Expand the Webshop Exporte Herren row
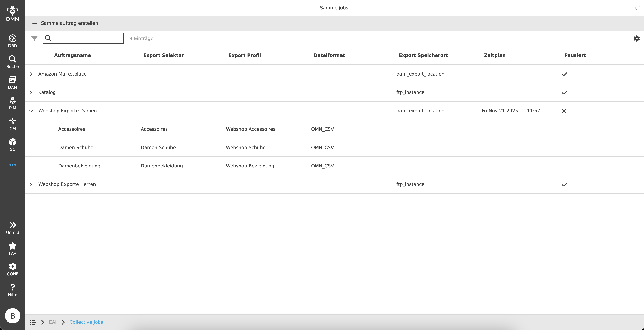Viewport: 644px width, 330px height. (31, 184)
